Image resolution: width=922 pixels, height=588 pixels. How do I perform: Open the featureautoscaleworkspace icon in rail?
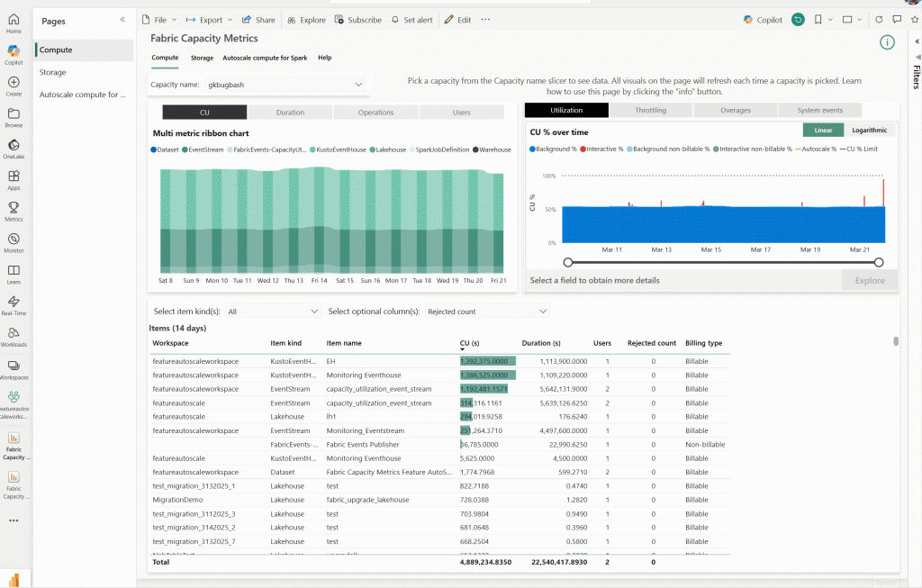14,404
